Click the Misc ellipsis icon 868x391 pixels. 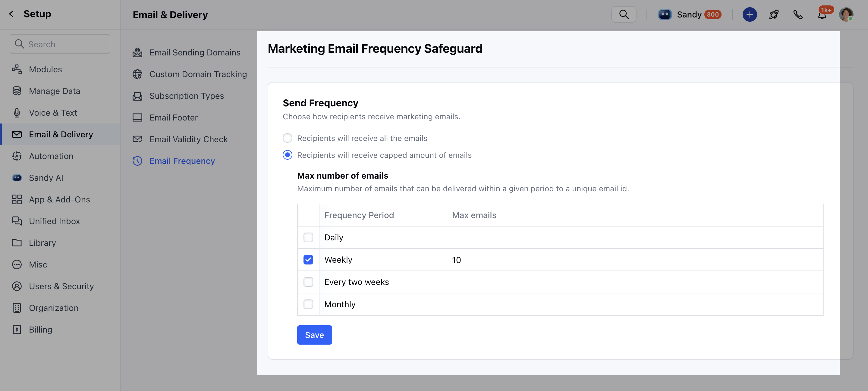click(x=17, y=264)
